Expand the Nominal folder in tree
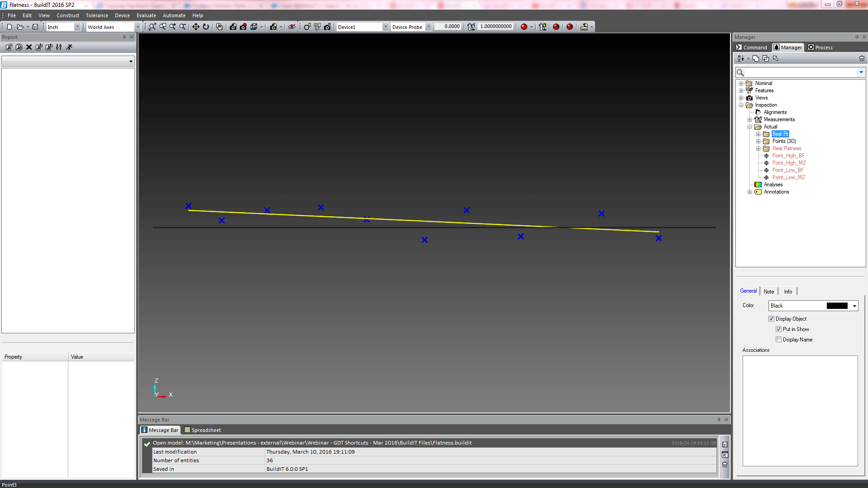 point(741,83)
